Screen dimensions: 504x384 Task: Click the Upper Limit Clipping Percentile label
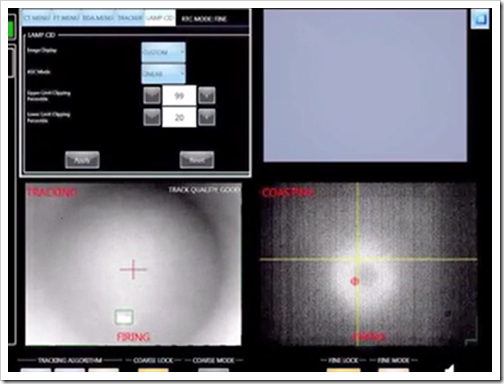click(49, 96)
